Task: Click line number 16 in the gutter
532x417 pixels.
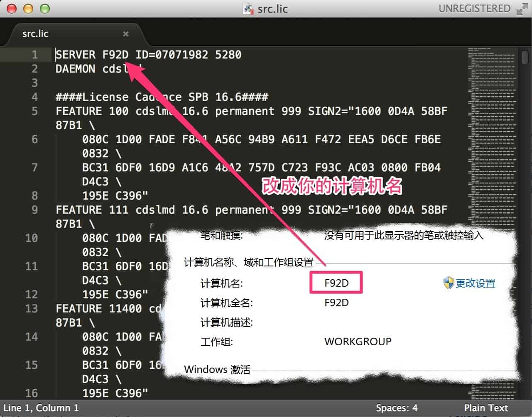Action: [31, 393]
